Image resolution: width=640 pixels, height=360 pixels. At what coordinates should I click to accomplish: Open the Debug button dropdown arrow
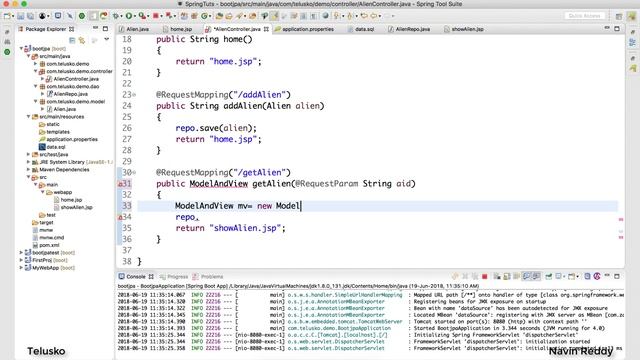pos(122,16)
